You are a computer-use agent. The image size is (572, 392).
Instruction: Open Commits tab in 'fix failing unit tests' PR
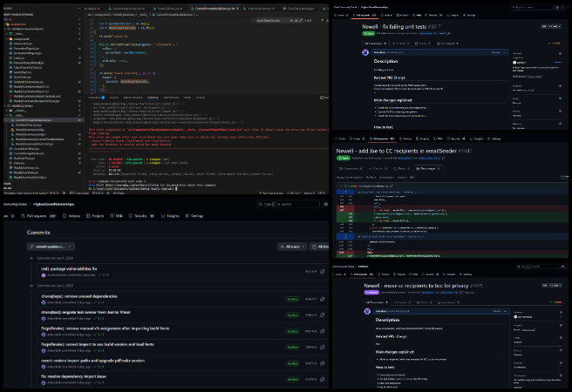[400, 44]
